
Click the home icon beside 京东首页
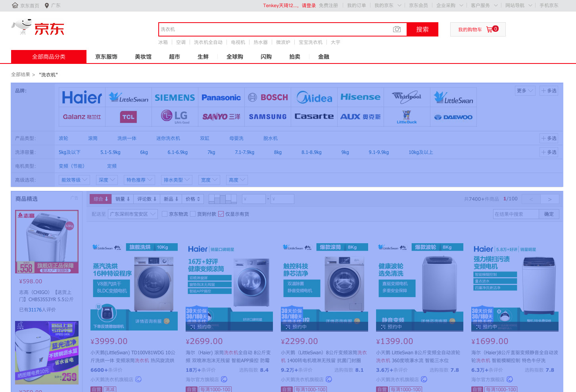coord(15,5)
